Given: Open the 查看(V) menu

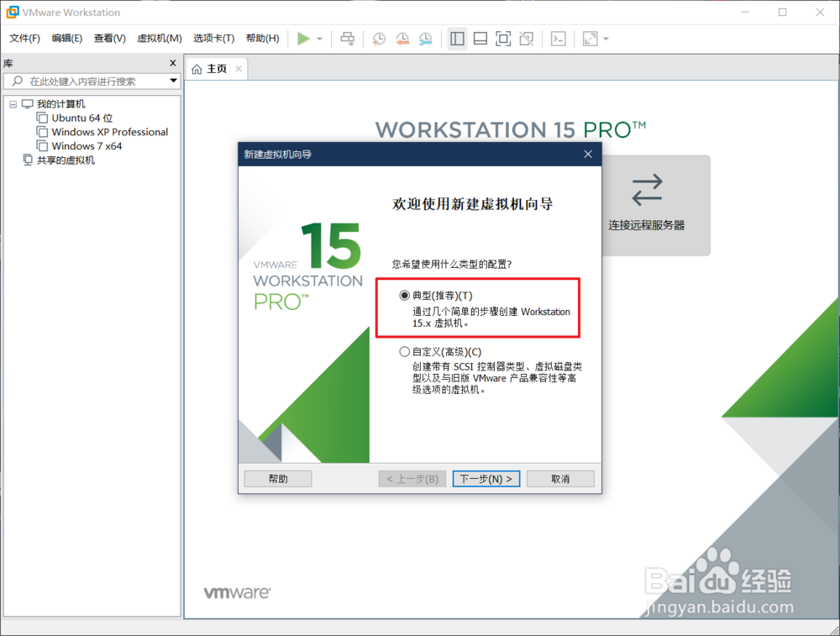Looking at the screenshot, I should pos(109,38).
